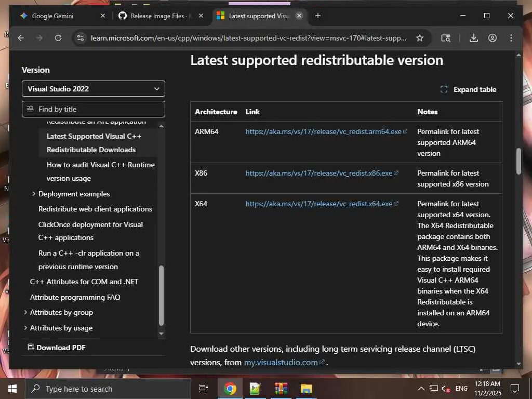Open the vc_redist.x64.exe download link
Image resolution: width=532 pixels, height=399 pixels.
319,204
